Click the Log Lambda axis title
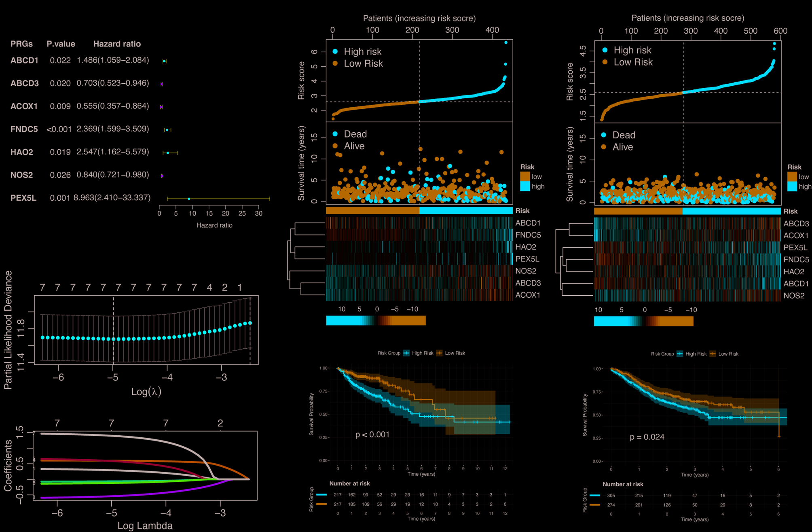This screenshot has height=532, width=812. (x=145, y=526)
